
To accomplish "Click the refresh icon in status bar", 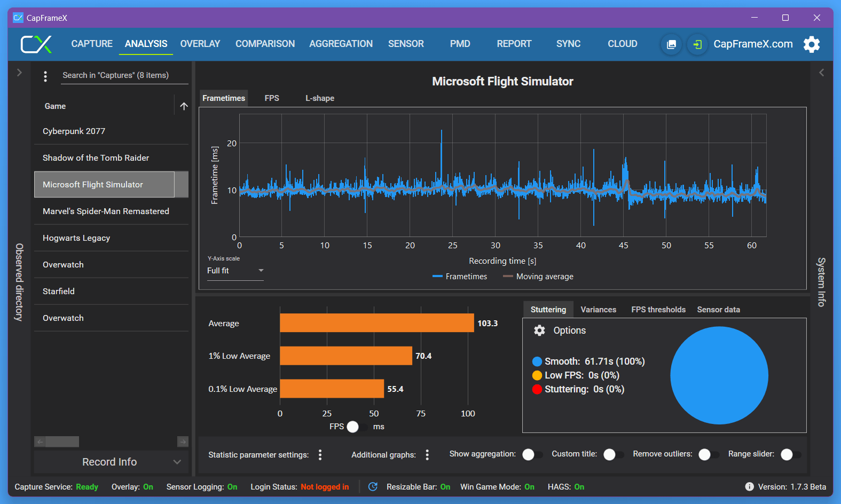I will [x=373, y=486].
